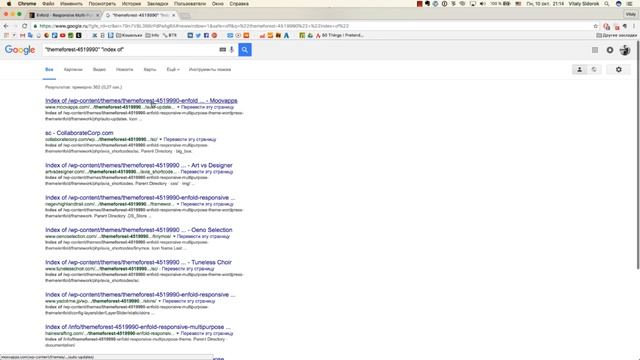Switch to the Видео tab

99,69
